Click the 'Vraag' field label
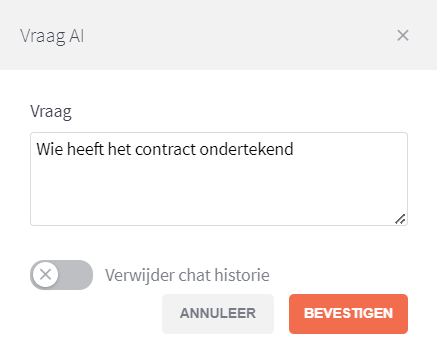 pos(51,111)
